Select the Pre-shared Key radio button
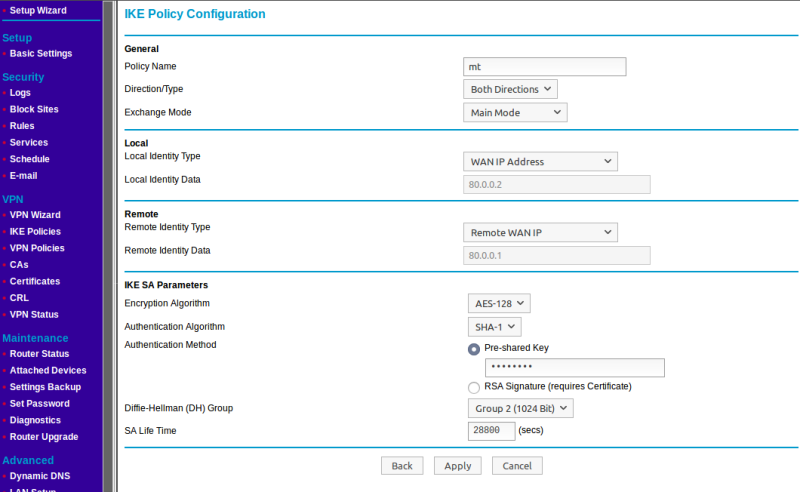This screenshot has height=492, width=800. [x=474, y=349]
